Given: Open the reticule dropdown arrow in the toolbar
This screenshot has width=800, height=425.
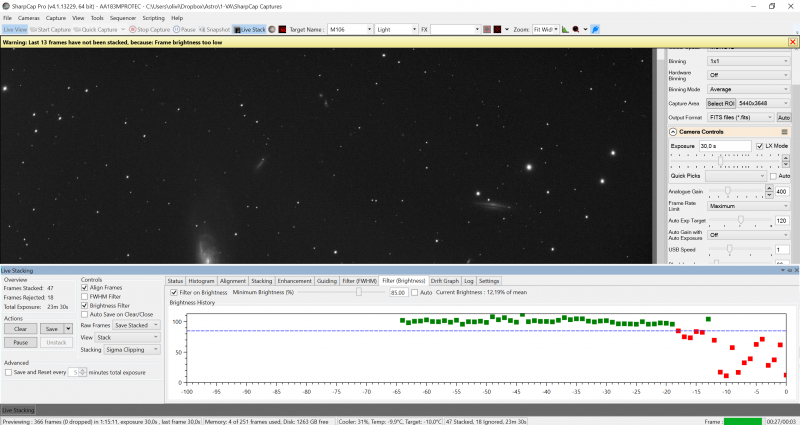Looking at the screenshot, I should tap(507, 30).
